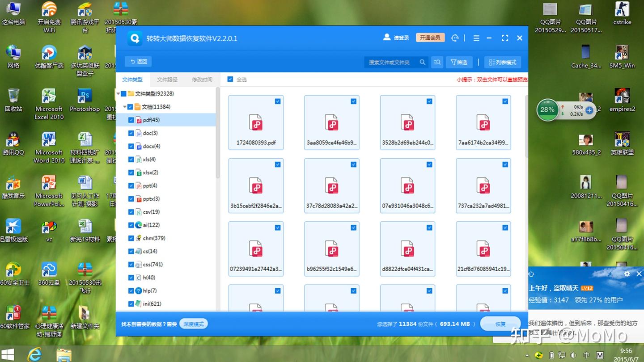Click the 腾讯QQ desktop icon
The image size is (644, 362).
(x=13, y=143)
